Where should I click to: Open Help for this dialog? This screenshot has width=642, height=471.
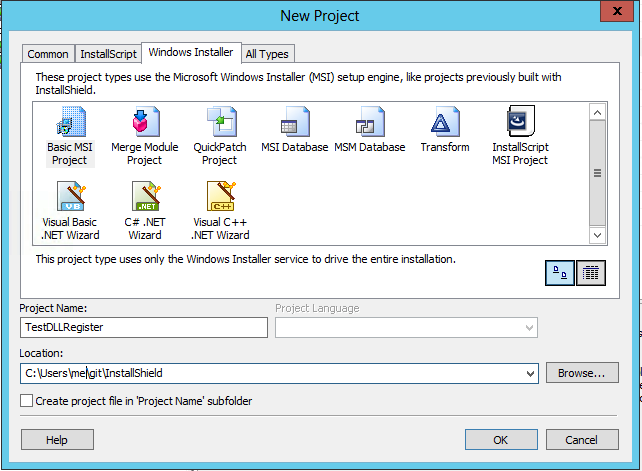(x=57, y=439)
